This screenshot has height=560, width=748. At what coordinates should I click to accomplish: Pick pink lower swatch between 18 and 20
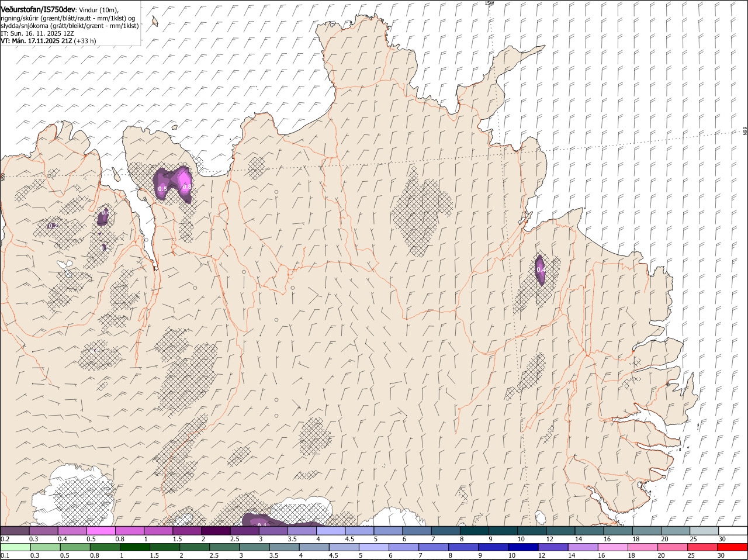click(x=643, y=547)
